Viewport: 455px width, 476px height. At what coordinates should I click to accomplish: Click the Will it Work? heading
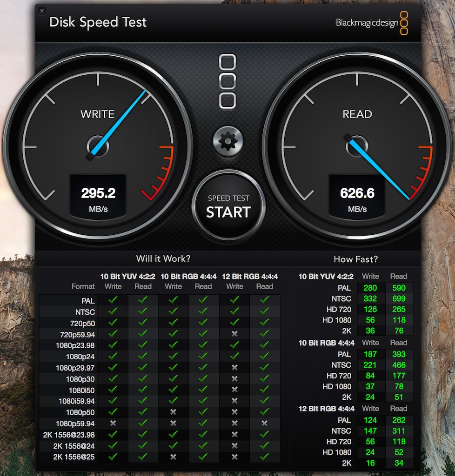click(163, 258)
